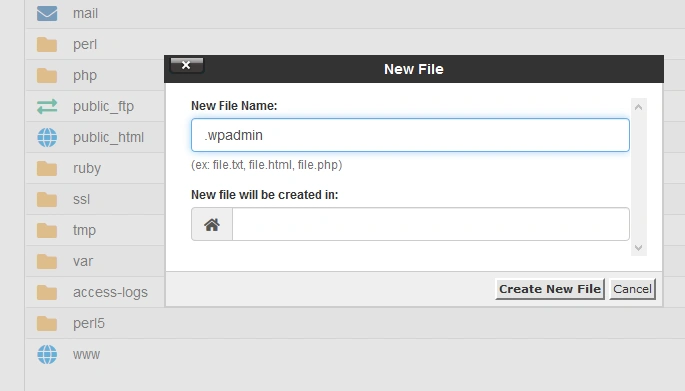This screenshot has height=391, width=685.
Task: Select the tmp folder
Action: point(84,230)
